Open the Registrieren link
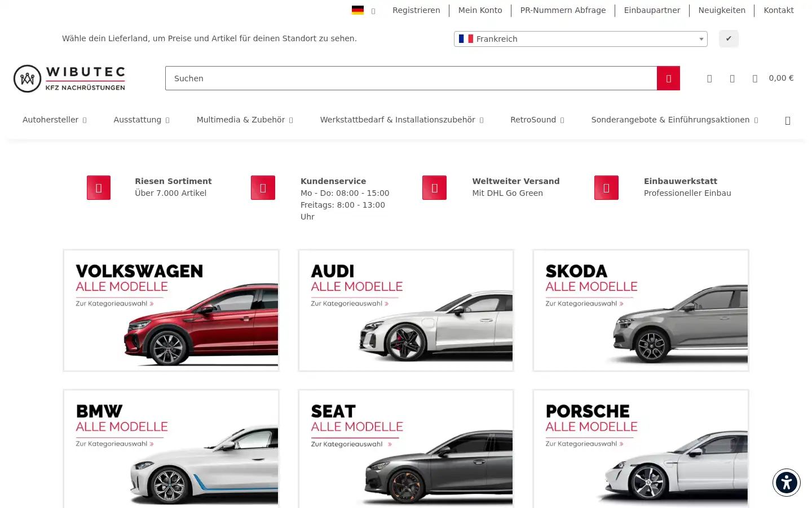This screenshot has width=812, height=508. (416, 10)
